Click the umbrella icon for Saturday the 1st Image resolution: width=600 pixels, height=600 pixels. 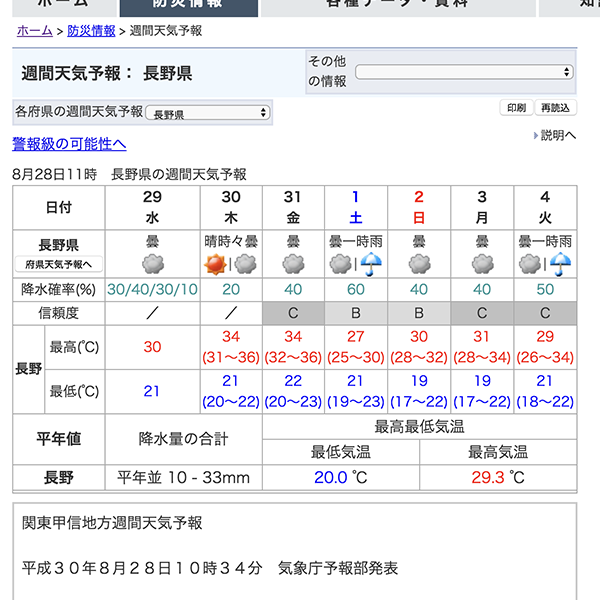tap(371, 264)
